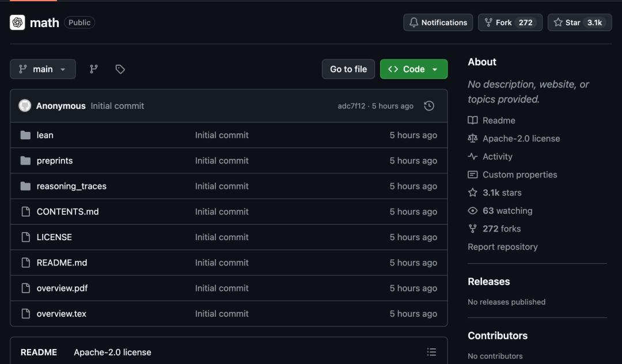Open the branches view icon
The image size is (622, 364).
click(x=94, y=69)
